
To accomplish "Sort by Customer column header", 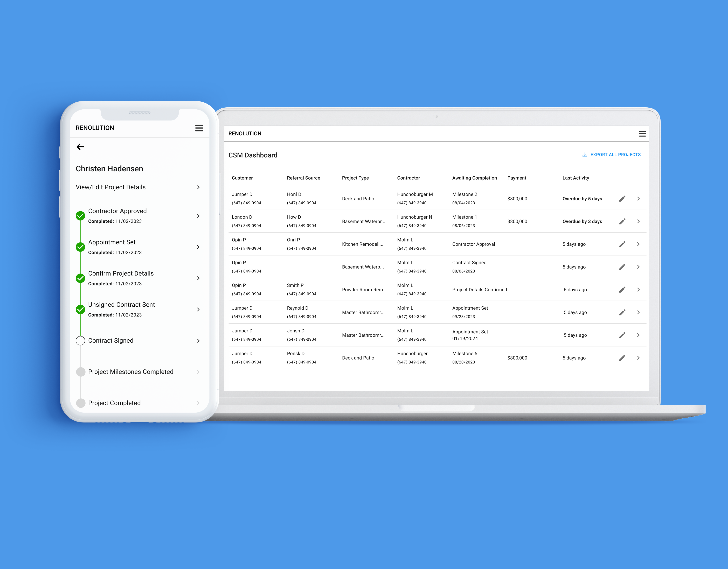I will (242, 178).
